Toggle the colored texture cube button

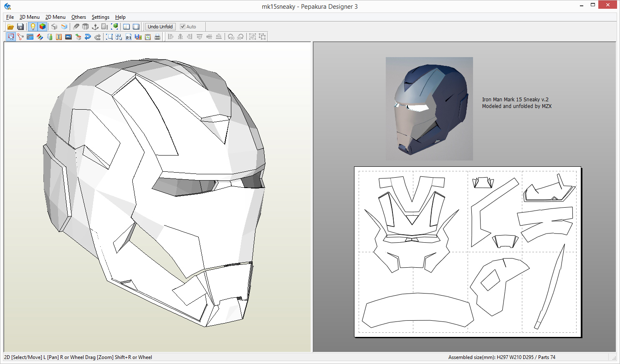tap(42, 27)
